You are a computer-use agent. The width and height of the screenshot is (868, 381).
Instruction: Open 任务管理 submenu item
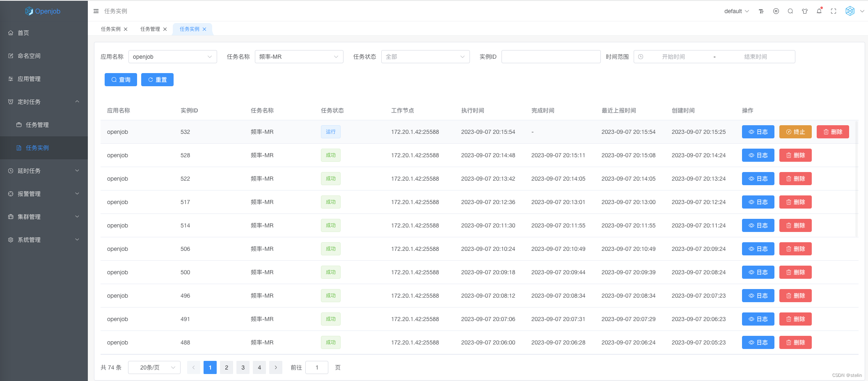[44, 125]
